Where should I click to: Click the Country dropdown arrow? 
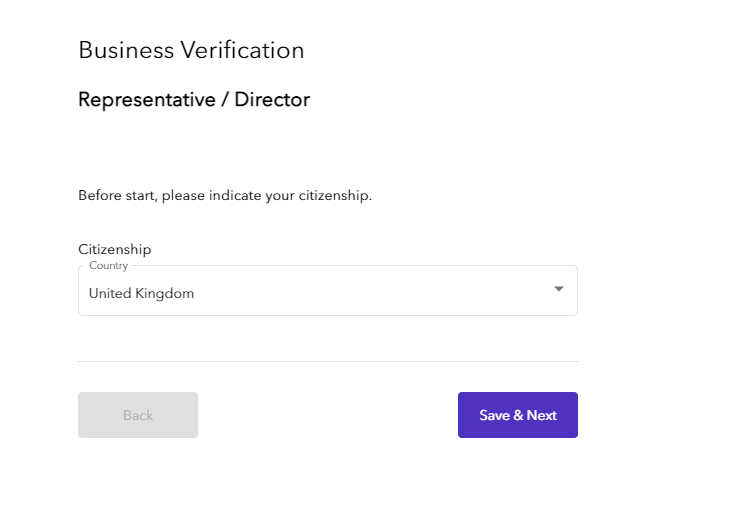(558, 289)
